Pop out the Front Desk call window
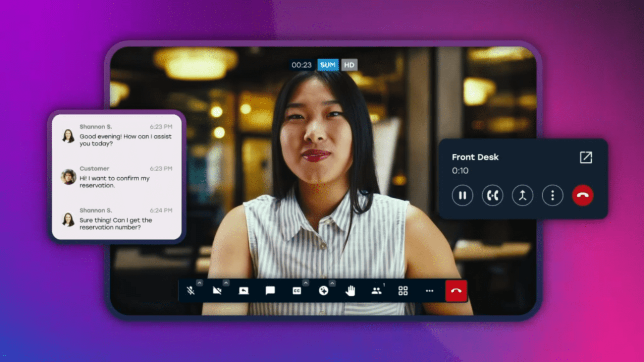 (586, 157)
